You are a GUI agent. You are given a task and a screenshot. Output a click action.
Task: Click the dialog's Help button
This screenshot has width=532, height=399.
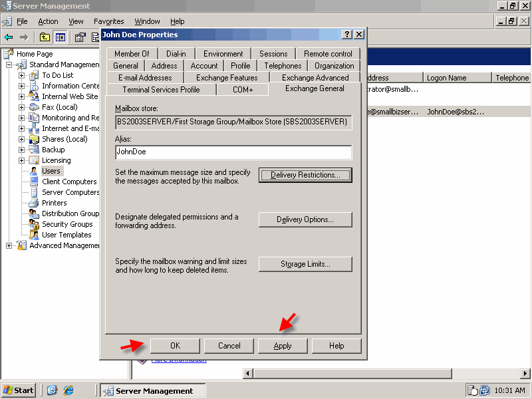pos(336,346)
